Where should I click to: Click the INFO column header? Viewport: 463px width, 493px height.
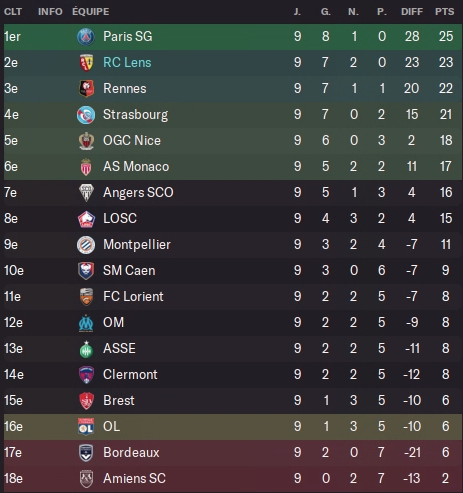click(x=50, y=12)
